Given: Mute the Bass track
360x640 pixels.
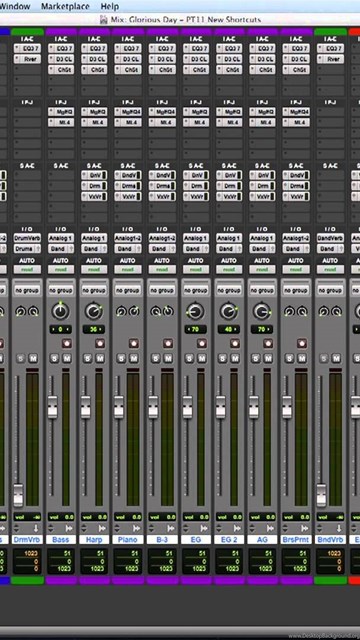Looking at the screenshot, I should (67, 358).
